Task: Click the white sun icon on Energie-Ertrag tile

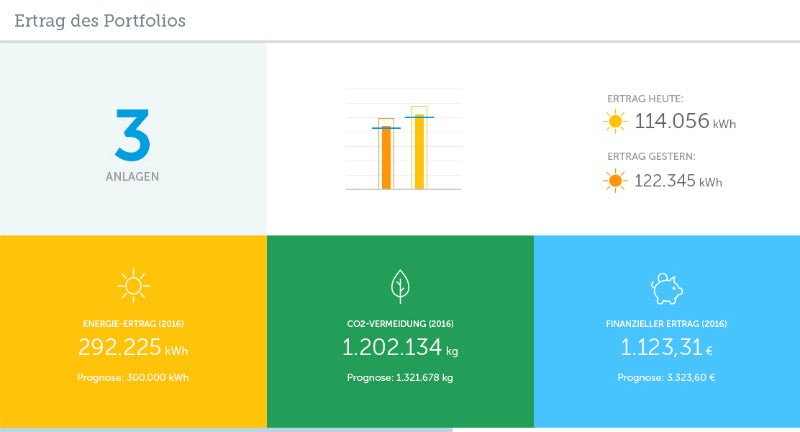Action: (x=133, y=286)
